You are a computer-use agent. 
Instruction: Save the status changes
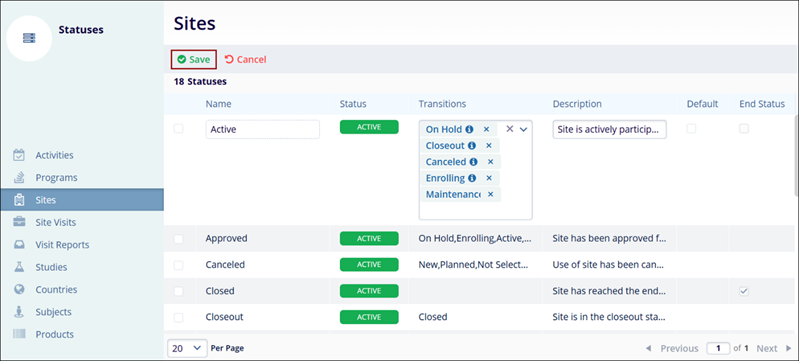(194, 60)
